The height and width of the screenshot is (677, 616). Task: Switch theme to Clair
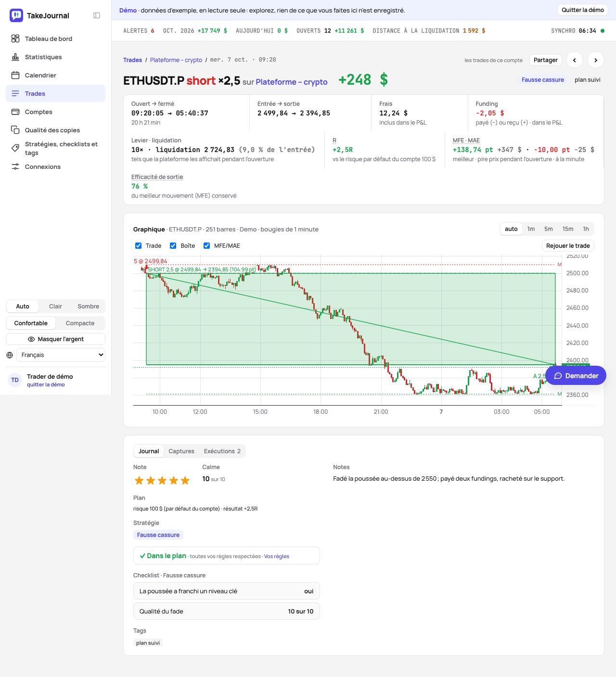pyautogui.click(x=55, y=307)
